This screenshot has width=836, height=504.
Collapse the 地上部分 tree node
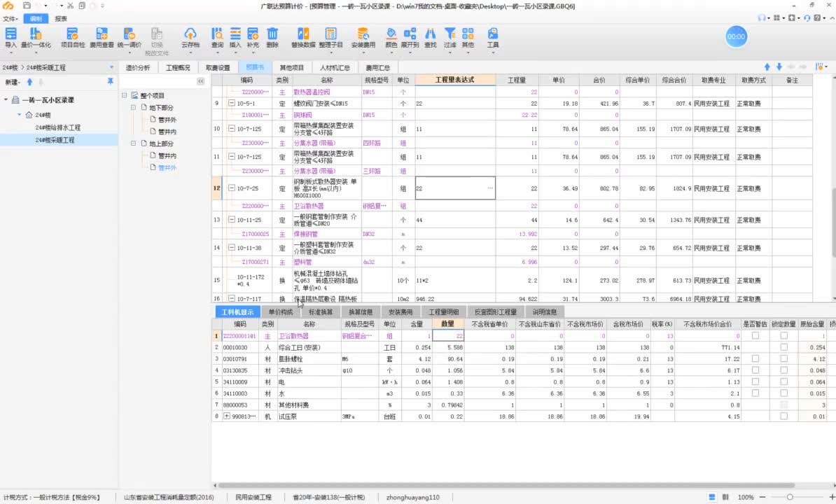[133, 143]
